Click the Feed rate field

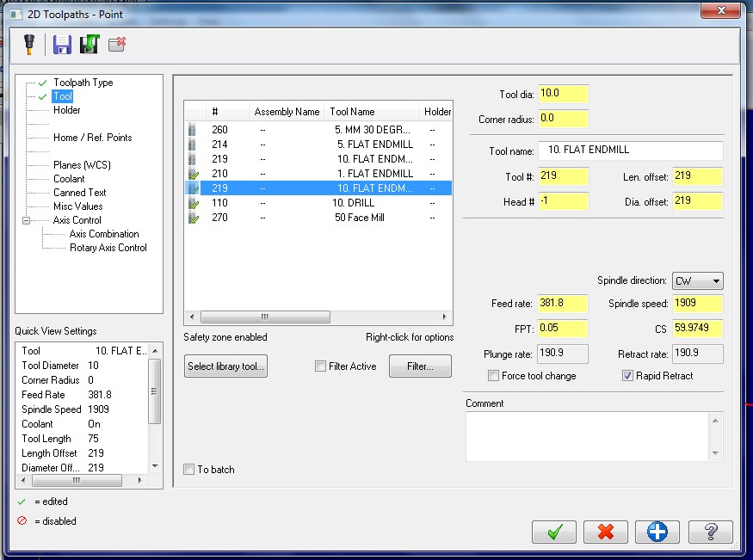[x=562, y=304]
